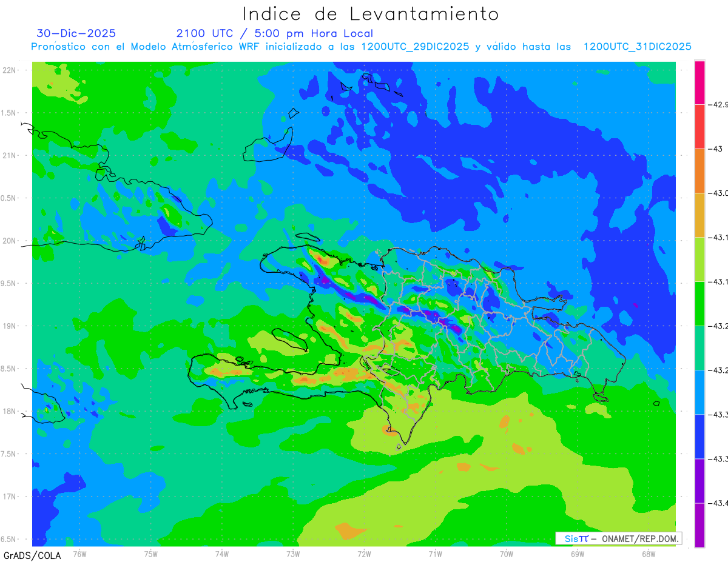The image size is (728, 562).
Task: Pick the red swatch in the color bar
Action: coord(699,127)
